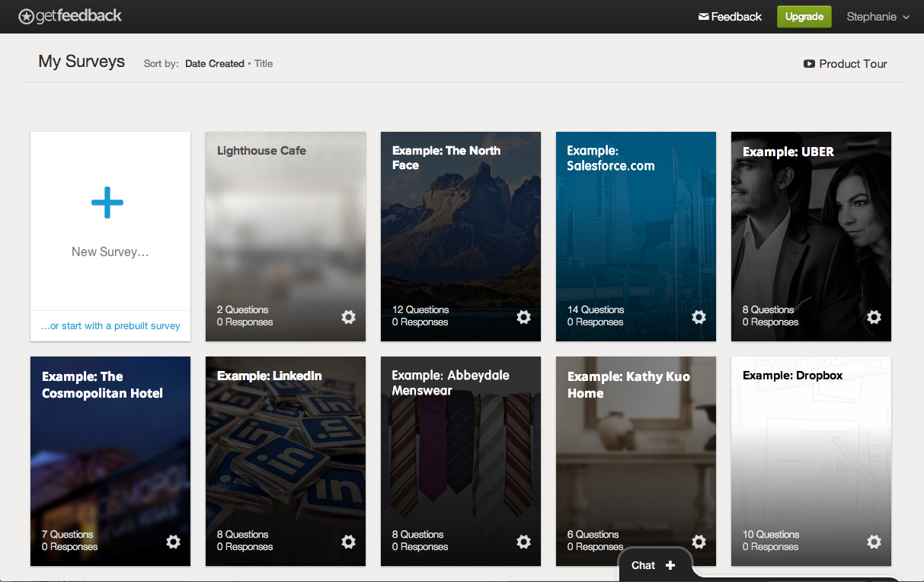Click the "New Survey…" label
Image resolution: width=924 pixels, height=582 pixels.
(x=110, y=252)
